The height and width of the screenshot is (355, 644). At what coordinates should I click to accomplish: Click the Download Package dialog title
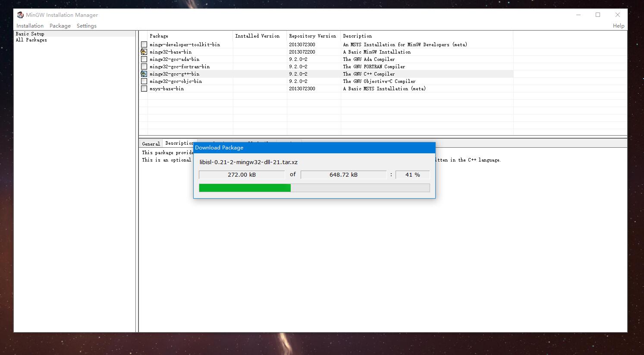pos(219,148)
